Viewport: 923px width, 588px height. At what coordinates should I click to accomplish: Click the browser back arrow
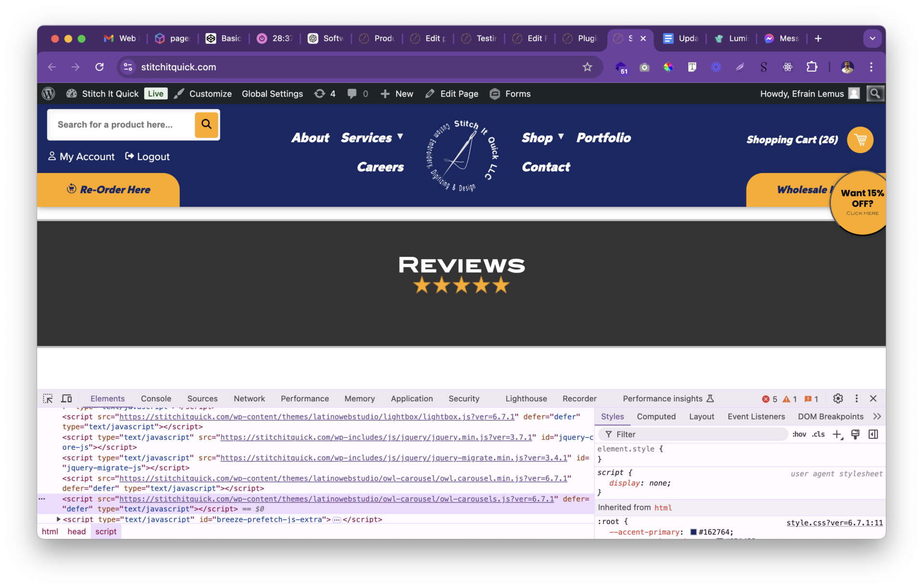click(x=52, y=67)
